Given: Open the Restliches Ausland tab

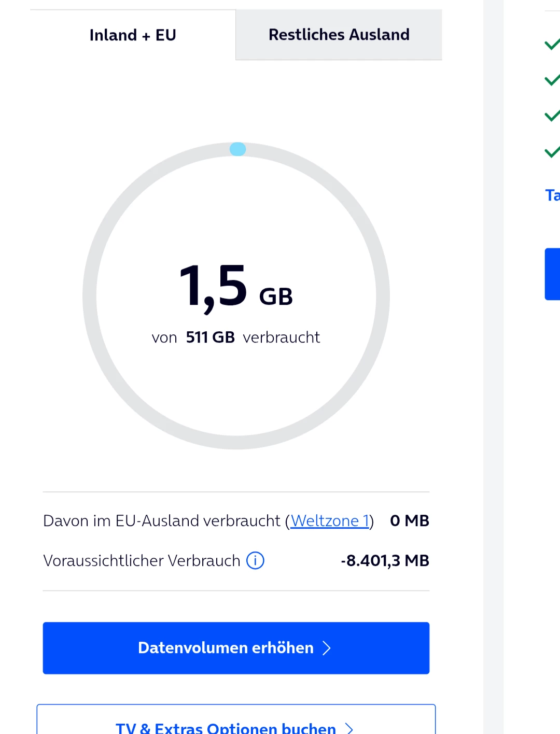Looking at the screenshot, I should (339, 35).
